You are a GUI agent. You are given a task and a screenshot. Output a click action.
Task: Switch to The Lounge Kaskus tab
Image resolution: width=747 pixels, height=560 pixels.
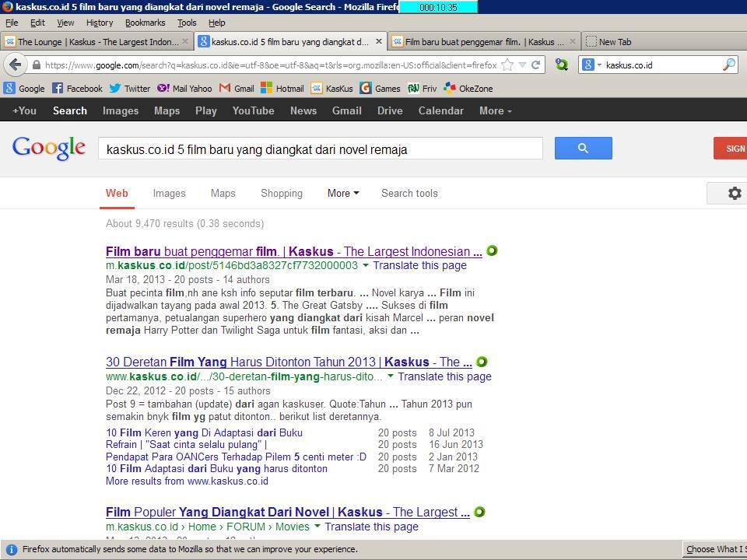pyautogui.click(x=93, y=42)
